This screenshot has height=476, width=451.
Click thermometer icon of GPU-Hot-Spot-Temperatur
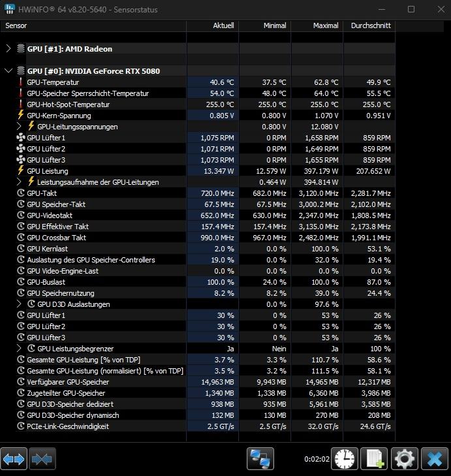(21, 104)
